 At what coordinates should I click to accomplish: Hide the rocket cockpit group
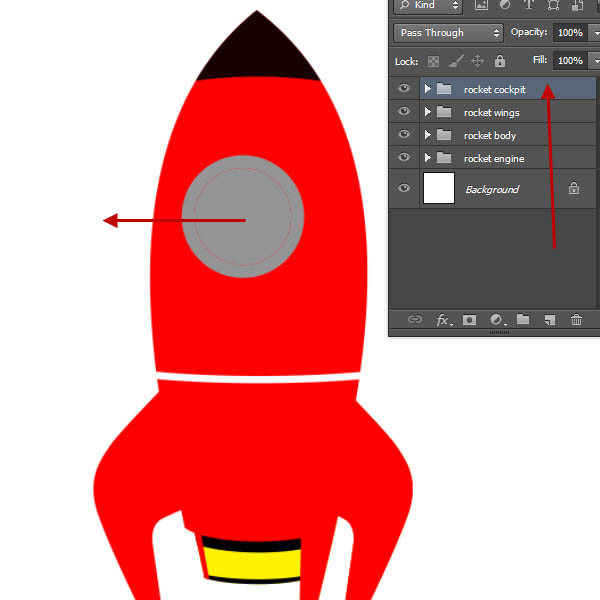tap(404, 89)
